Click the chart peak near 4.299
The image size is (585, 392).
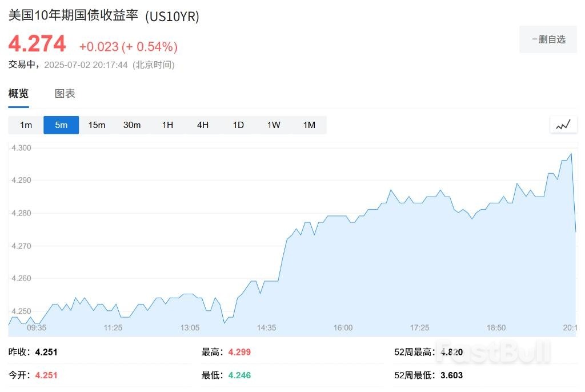click(571, 154)
